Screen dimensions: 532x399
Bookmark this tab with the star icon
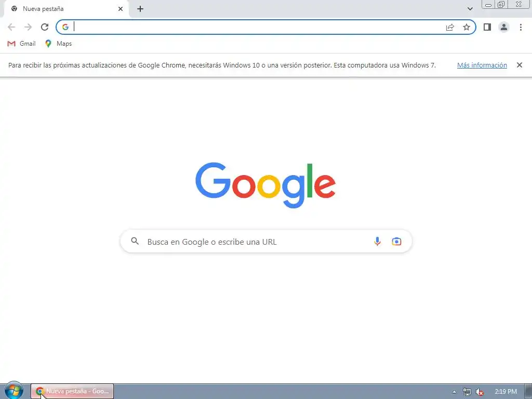coord(467,27)
